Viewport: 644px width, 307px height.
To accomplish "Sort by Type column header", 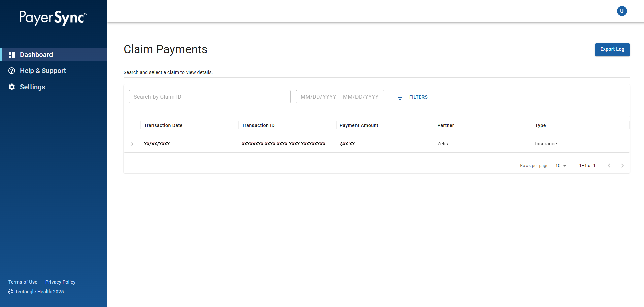I will (540, 125).
